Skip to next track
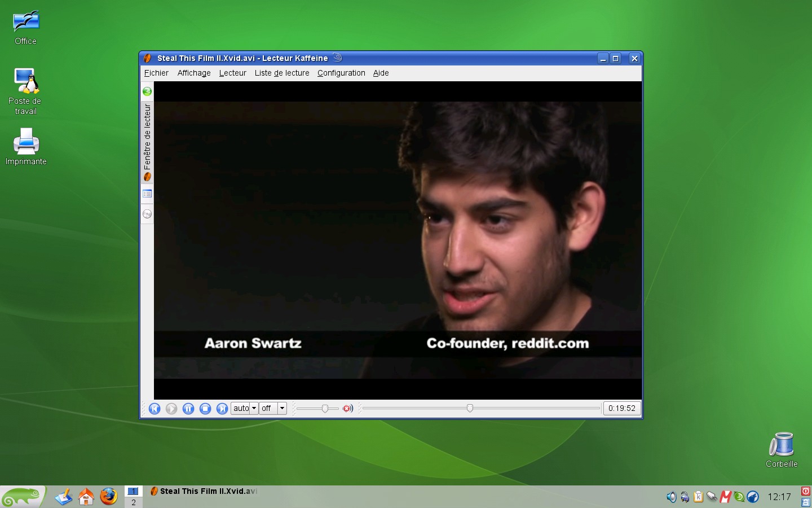This screenshot has height=508, width=812. point(222,408)
